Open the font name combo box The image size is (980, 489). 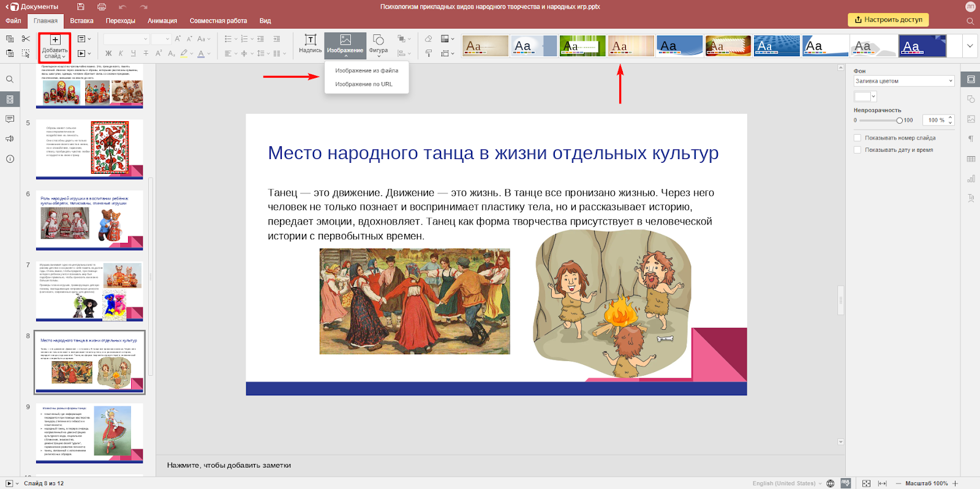126,39
